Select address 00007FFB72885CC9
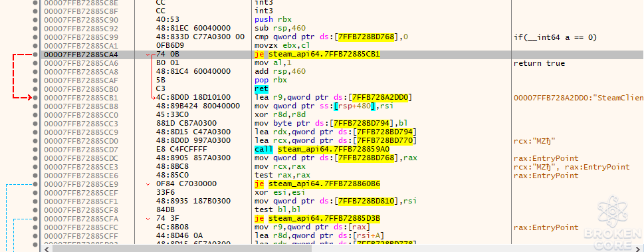The height and width of the screenshot is (252, 644). tap(81, 132)
